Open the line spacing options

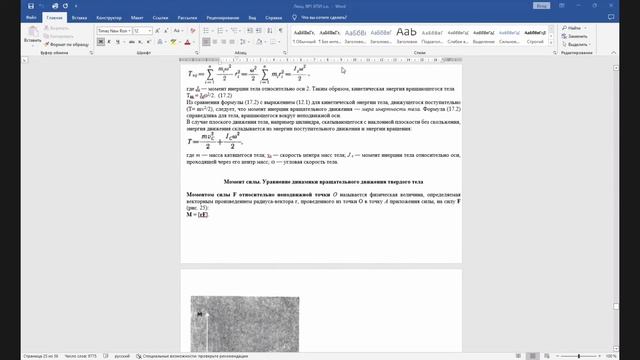242,42
